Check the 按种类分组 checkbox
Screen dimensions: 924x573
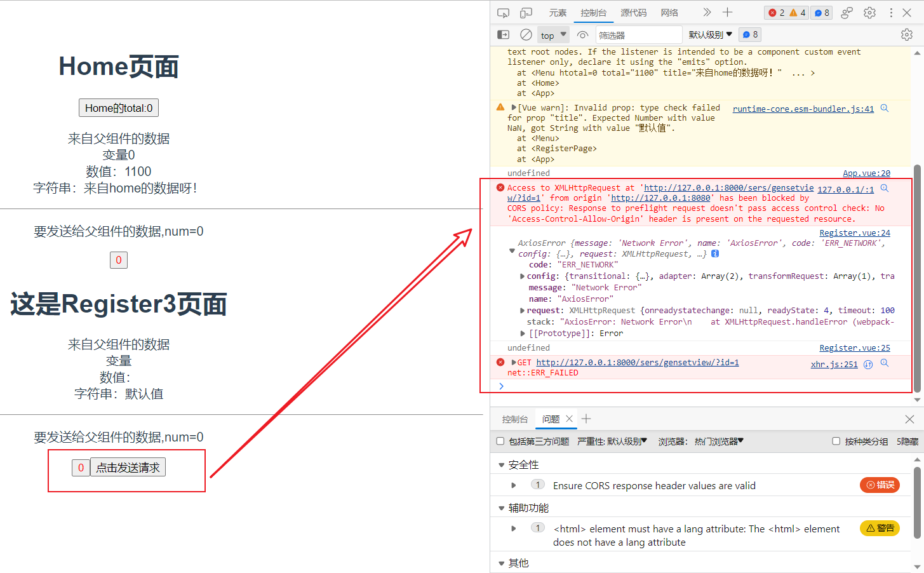836,441
